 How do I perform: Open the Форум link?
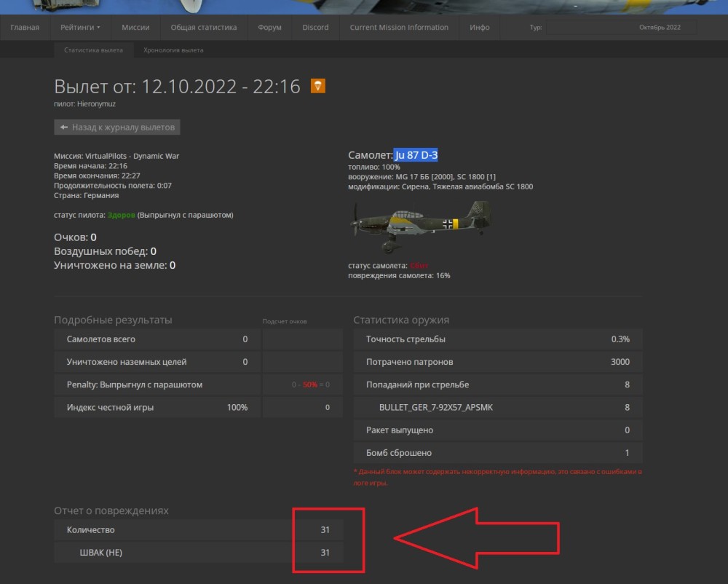(269, 28)
